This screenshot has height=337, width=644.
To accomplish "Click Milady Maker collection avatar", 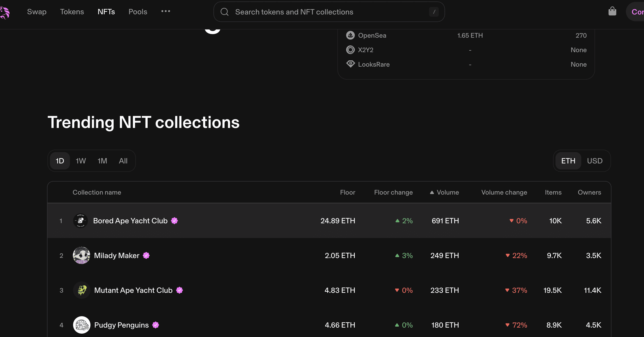I will pos(81,255).
